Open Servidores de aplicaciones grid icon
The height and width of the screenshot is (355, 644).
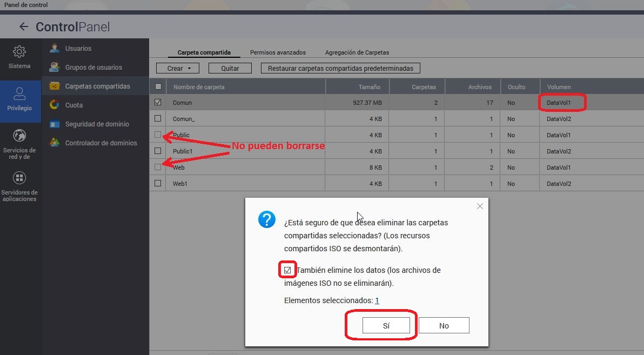pos(19,178)
